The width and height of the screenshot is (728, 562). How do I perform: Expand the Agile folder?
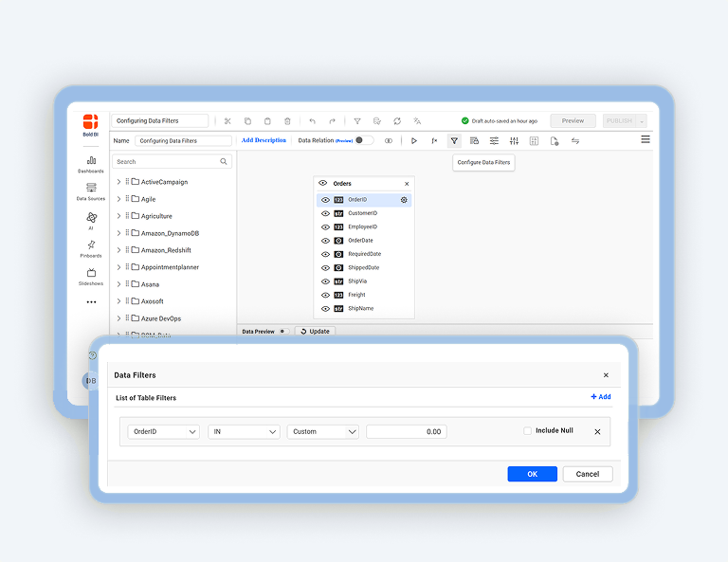pyautogui.click(x=118, y=199)
